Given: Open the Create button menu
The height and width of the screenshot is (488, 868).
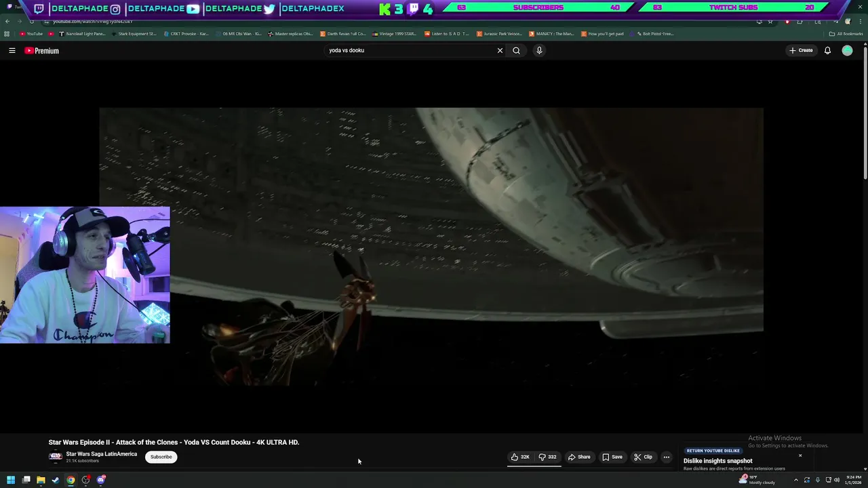Looking at the screenshot, I should coord(801,50).
